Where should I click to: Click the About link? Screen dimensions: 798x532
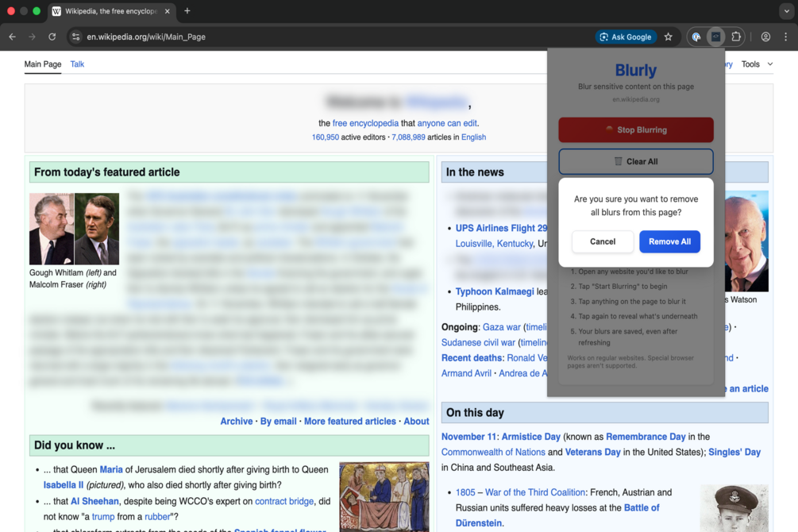pos(416,421)
